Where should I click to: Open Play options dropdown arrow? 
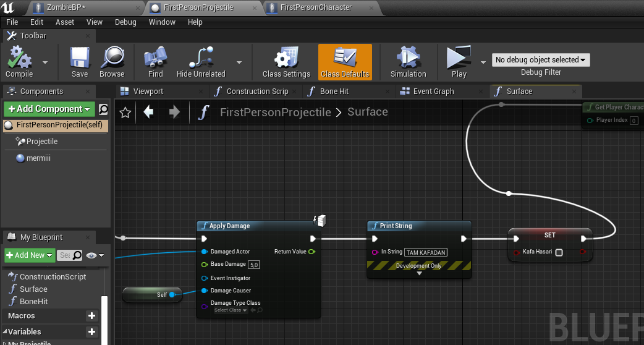[x=483, y=62]
